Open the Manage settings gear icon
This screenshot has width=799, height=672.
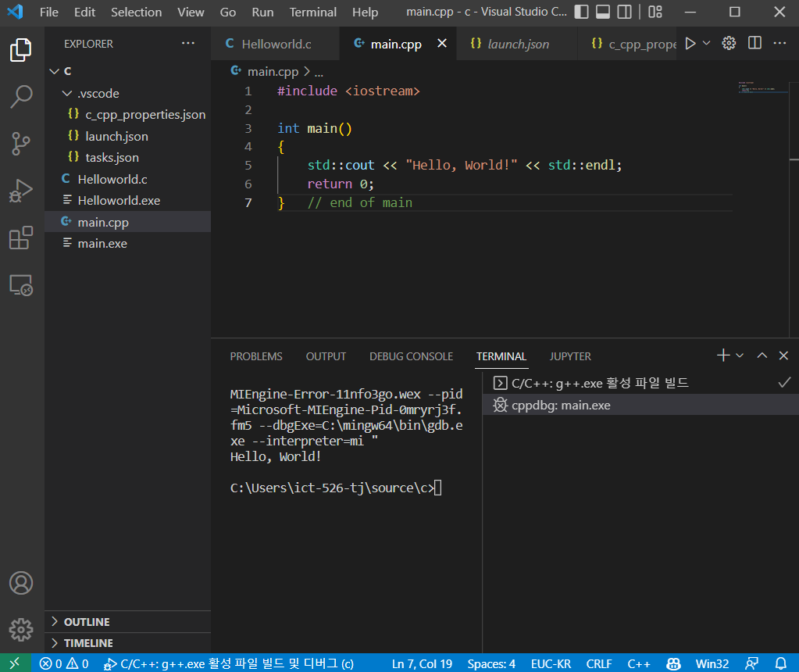pos(21,630)
